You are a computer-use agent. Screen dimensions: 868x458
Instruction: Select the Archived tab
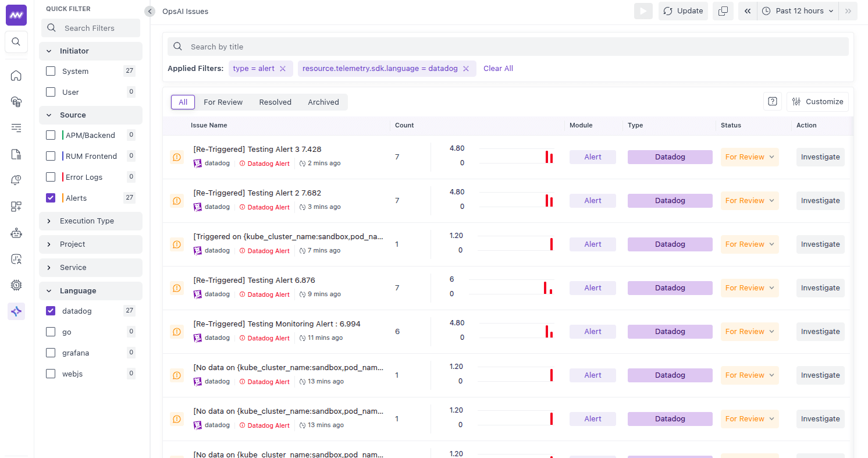(x=323, y=102)
